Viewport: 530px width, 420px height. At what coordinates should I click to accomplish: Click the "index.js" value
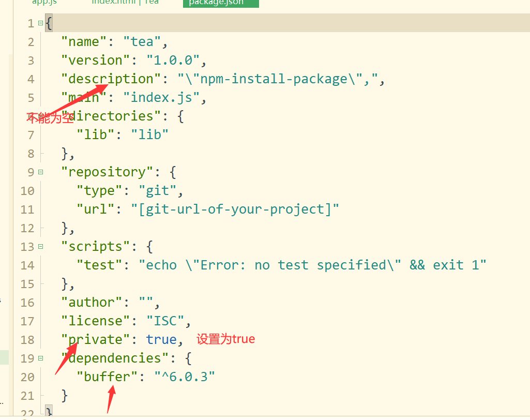161,98
